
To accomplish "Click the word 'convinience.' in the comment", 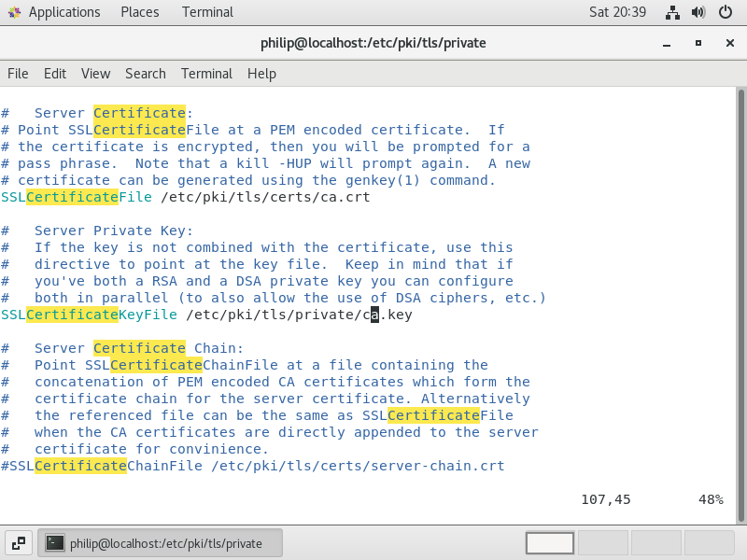I will coord(219,449).
